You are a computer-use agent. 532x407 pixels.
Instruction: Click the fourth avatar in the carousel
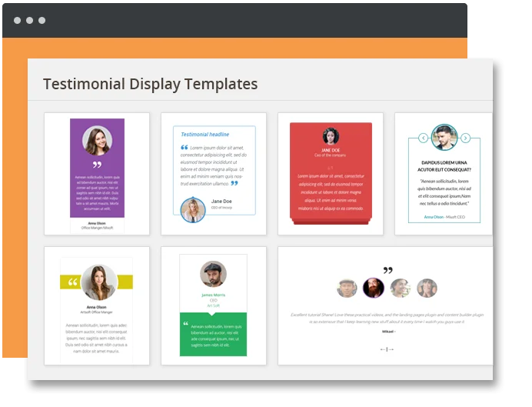point(427,289)
